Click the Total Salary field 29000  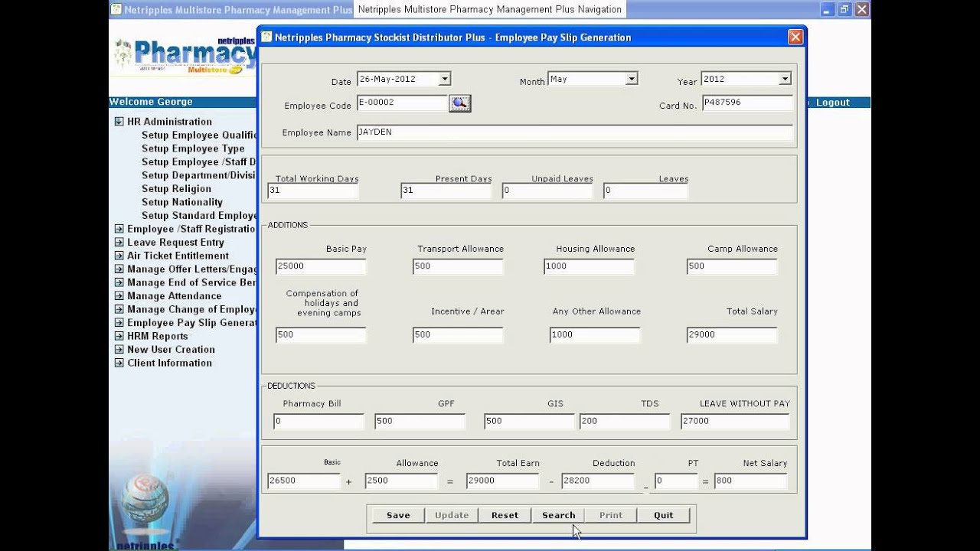tap(732, 335)
